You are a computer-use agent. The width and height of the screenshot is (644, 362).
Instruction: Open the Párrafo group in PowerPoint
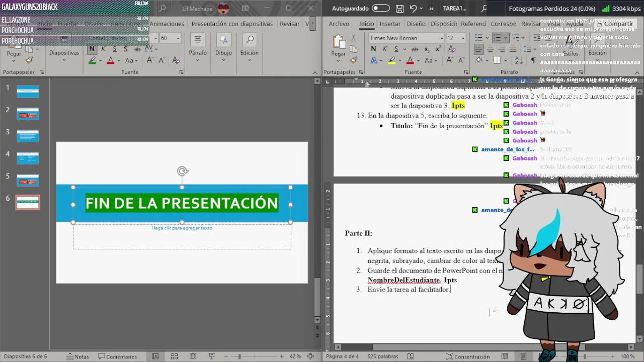tap(198, 48)
